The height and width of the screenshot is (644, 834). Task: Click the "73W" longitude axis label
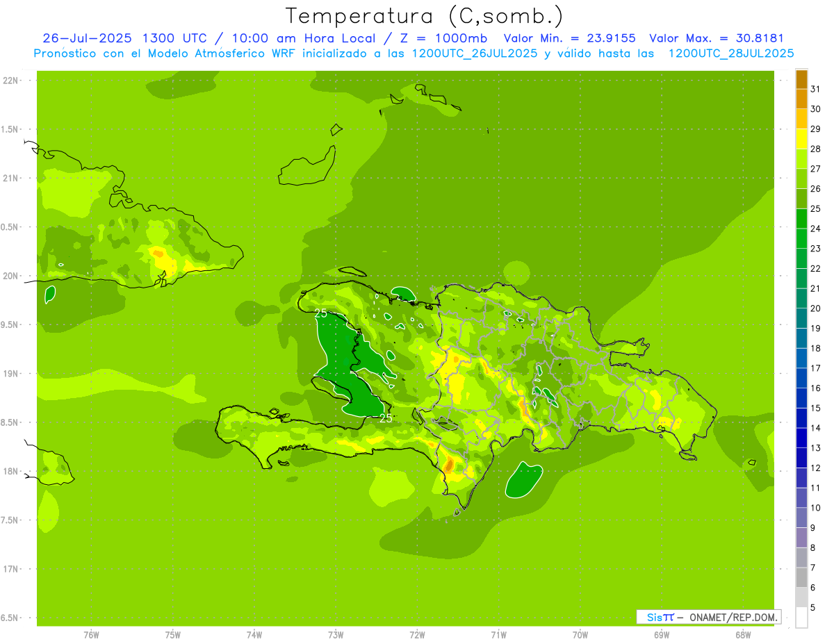click(336, 635)
